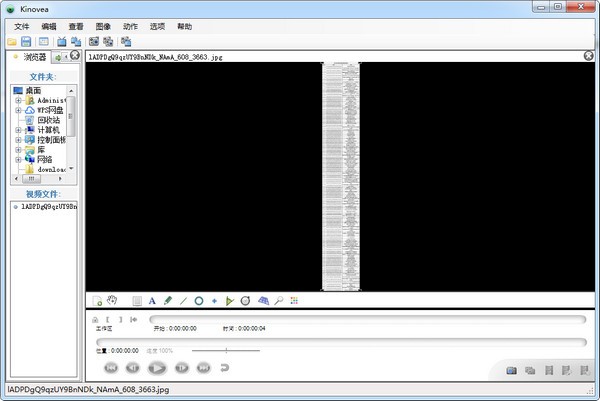Viewport: 600px width, 401px height.
Task: Select the text label tool
Action: (152, 301)
